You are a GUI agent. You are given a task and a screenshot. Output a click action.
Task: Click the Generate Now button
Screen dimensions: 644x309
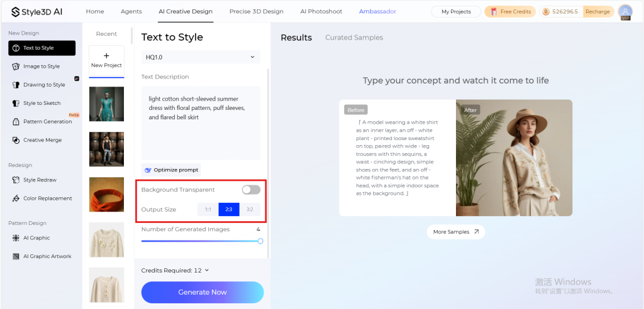[x=203, y=292]
